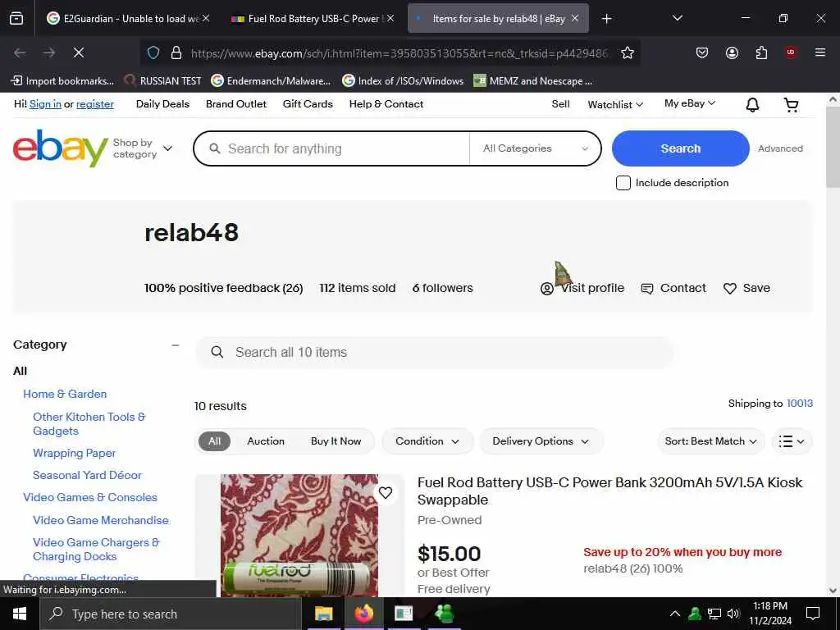Open uBlock Origin extension icon
Screen dimensions: 840x630
[x=790, y=52]
